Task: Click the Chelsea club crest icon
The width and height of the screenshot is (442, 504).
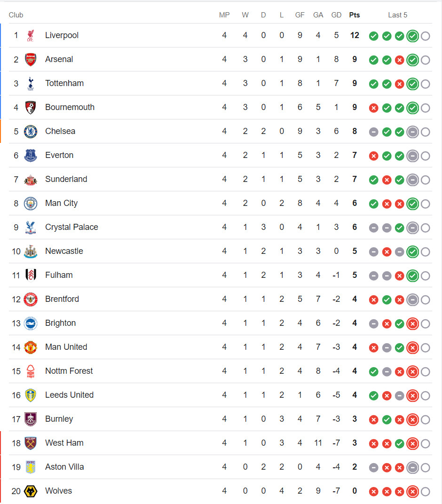Action: point(31,132)
